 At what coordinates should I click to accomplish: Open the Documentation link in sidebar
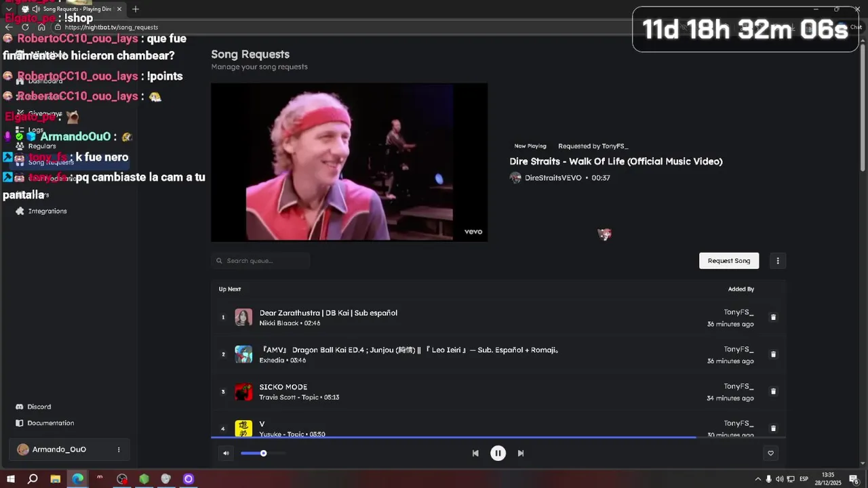51,423
